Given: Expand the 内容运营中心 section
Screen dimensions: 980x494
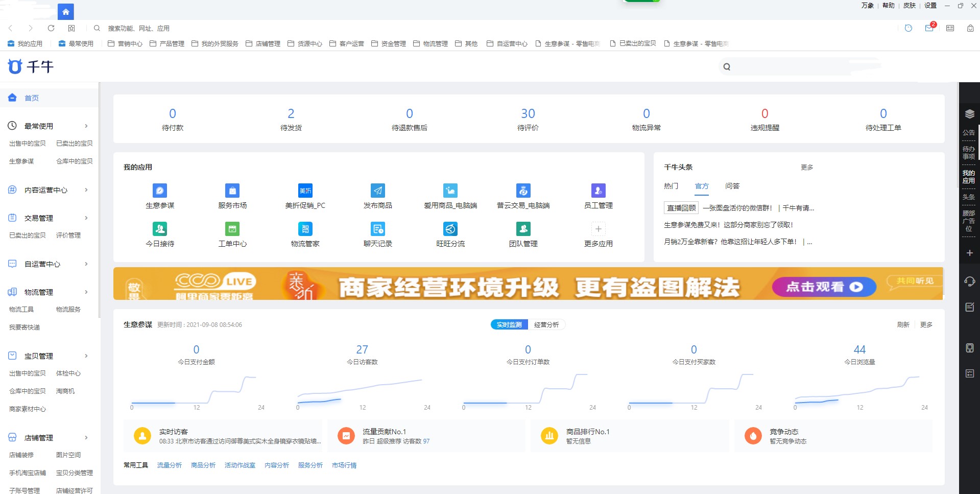Looking at the screenshot, I should point(46,190).
